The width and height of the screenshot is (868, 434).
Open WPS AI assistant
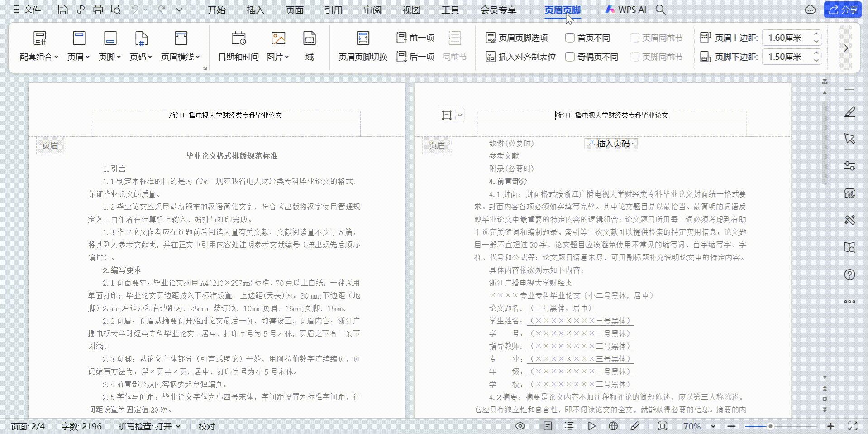(x=626, y=10)
